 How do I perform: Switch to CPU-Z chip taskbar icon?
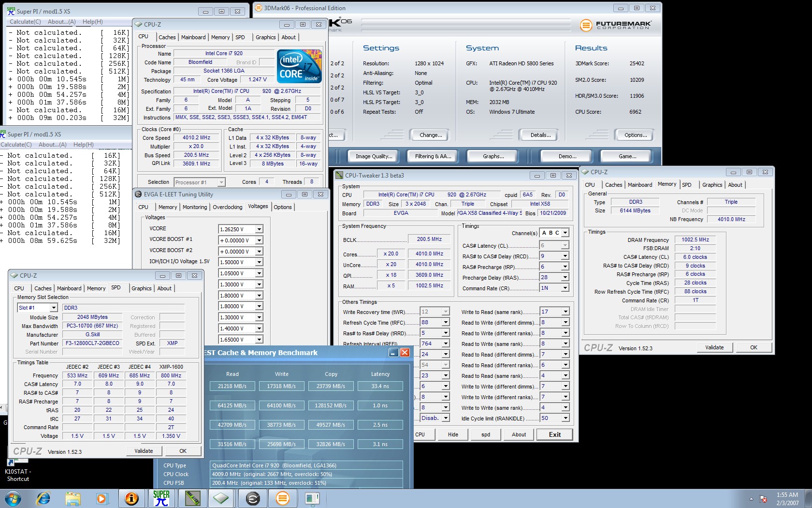click(x=221, y=498)
